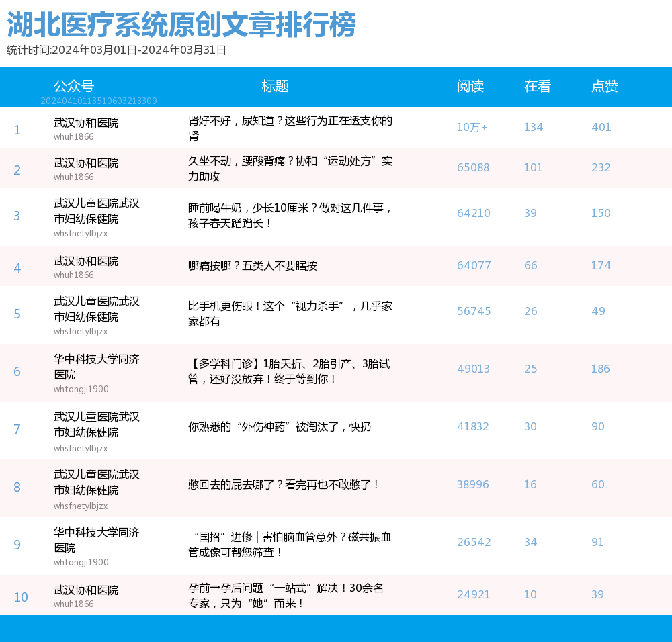Click the read count 65088
The height and width of the screenshot is (642, 672).
coord(473,168)
